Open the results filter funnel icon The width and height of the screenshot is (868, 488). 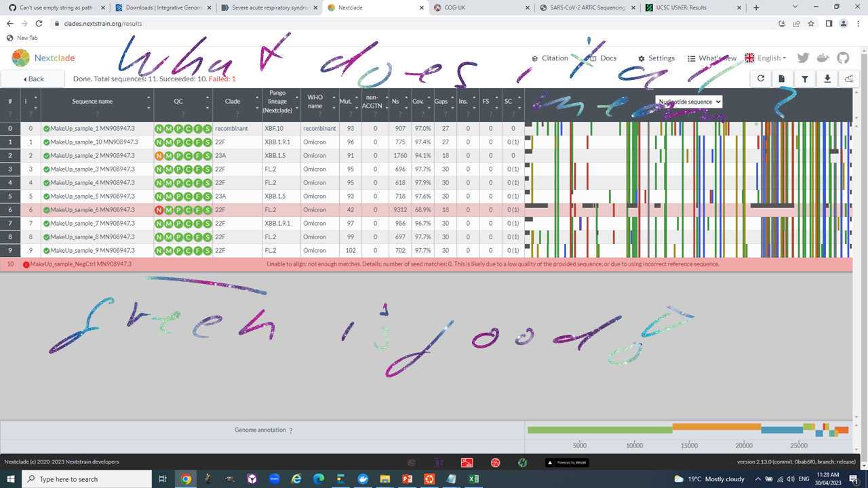point(804,79)
